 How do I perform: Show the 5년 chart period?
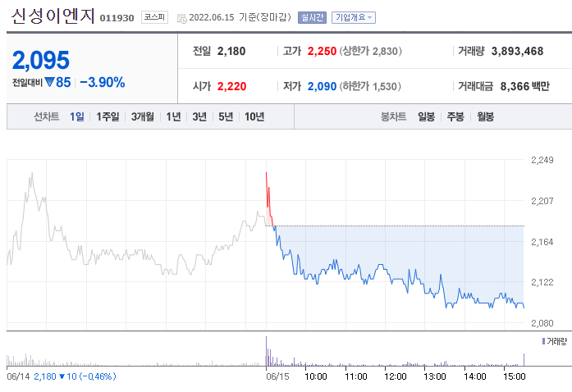(x=226, y=116)
